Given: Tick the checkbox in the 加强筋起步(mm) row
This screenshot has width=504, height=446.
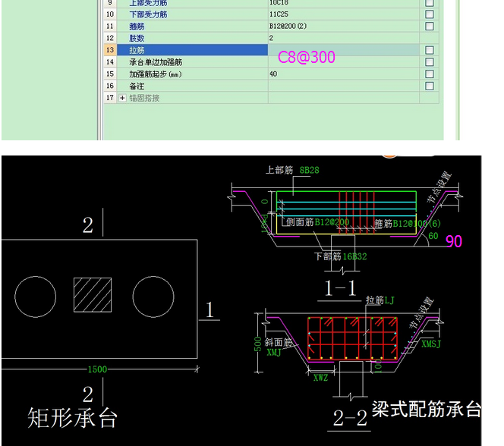Looking at the screenshot, I should point(429,74).
